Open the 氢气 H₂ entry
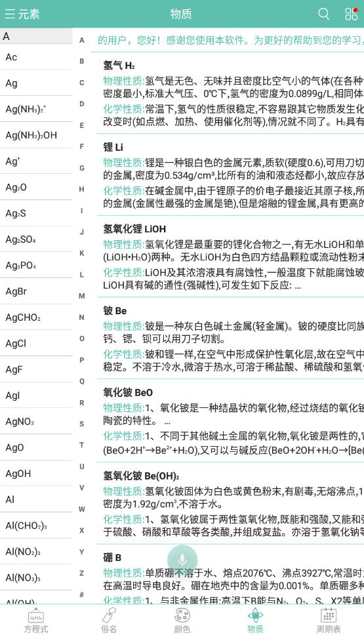The width and height of the screenshot is (364, 635). [x=230, y=92]
